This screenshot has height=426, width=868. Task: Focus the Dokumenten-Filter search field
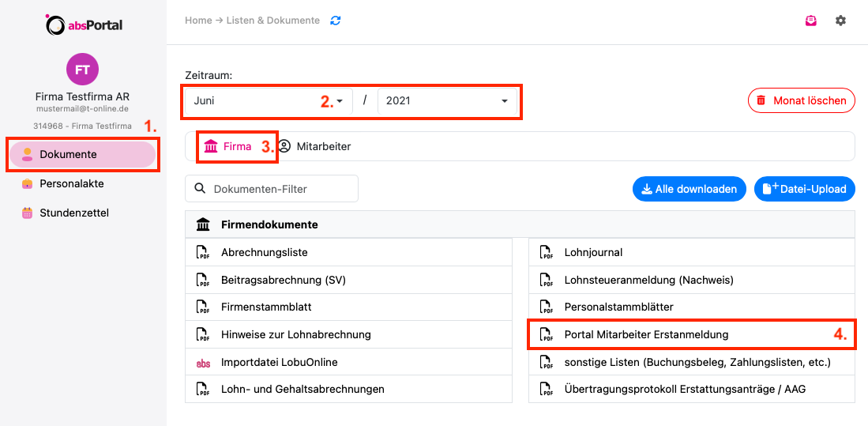271,189
